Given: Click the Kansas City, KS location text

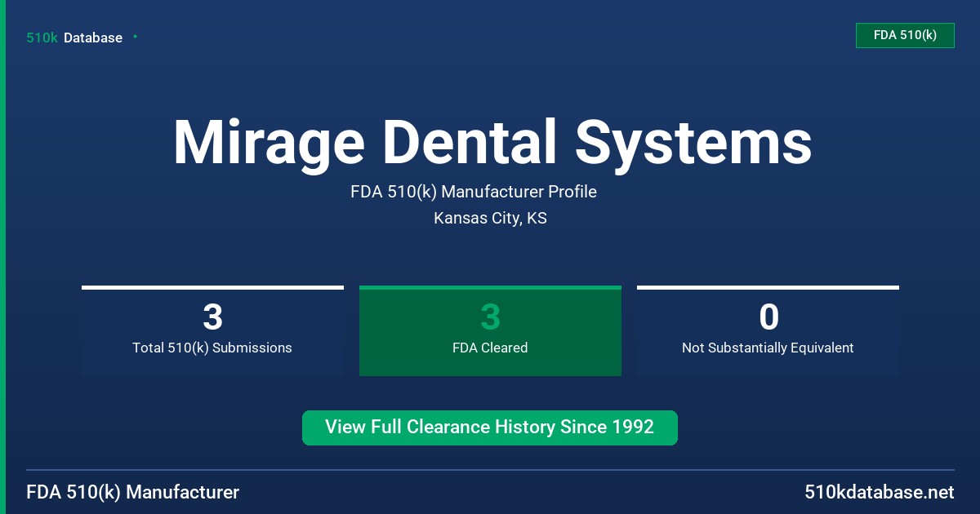Looking at the screenshot, I should point(490,218).
